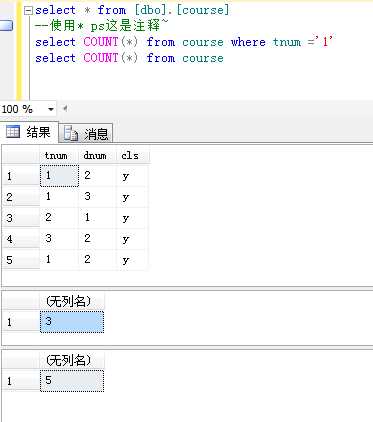Image resolution: width=373 pixels, height=422 pixels.
Task: Collapse the SQL code block outline toggle
Action: click(x=29, y=10)
